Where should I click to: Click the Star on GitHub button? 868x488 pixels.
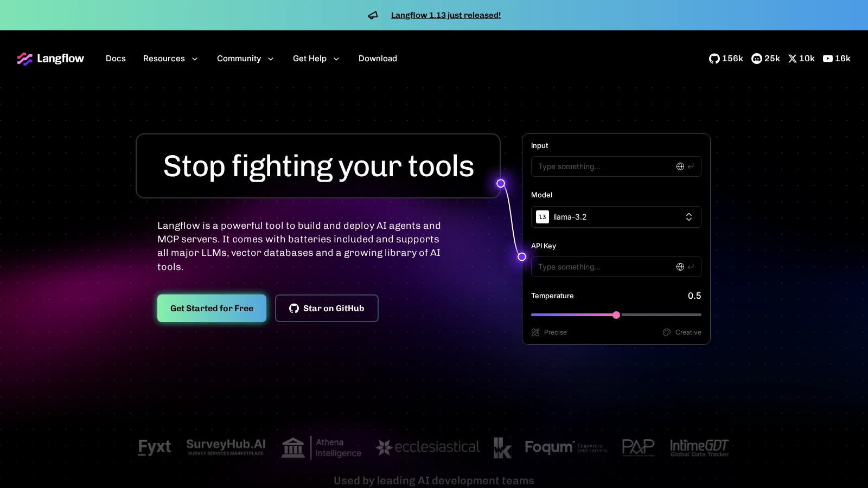tap(327, 308)
